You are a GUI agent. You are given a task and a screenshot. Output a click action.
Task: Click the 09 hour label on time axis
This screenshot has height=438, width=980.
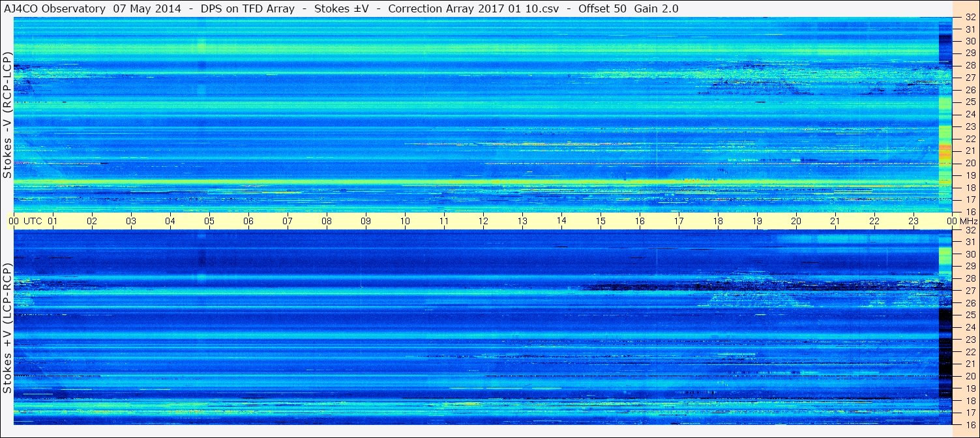pos(366,221)
